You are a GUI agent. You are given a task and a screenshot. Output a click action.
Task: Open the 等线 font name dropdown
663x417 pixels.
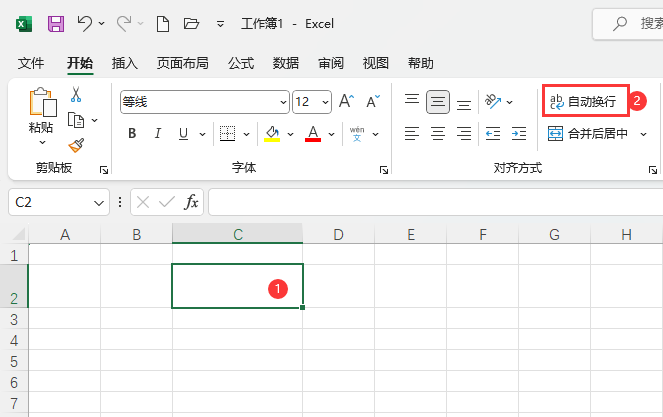283,102
